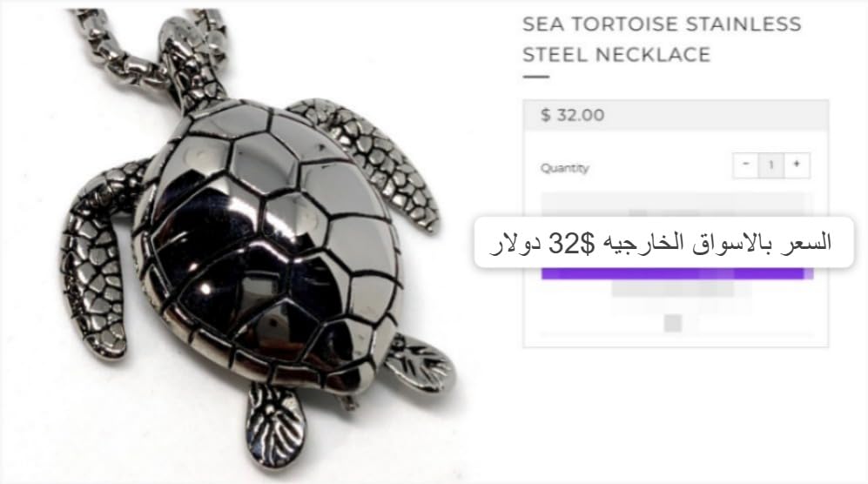Decrease quantity with the minus icon

click(745, 165)
